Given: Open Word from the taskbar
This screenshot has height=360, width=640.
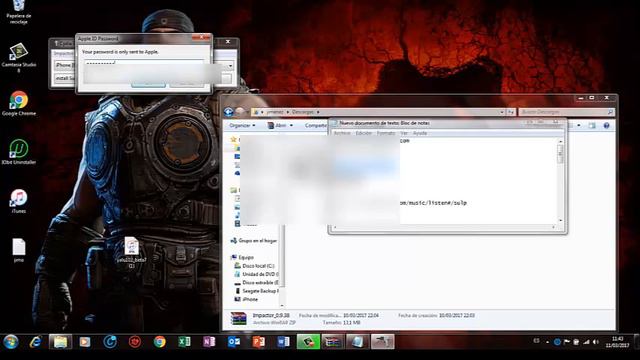Looking at the screenshot, I should tap(283, 342).
